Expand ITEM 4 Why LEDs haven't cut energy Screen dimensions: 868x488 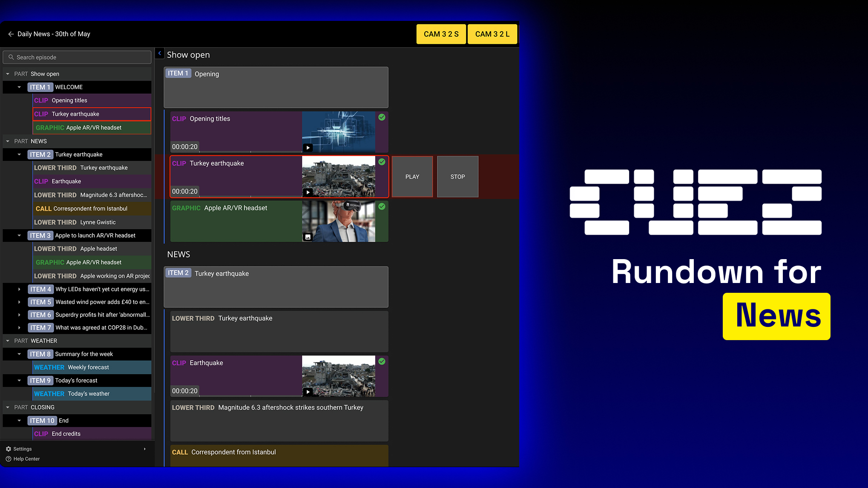pyautogui.click(x=19, y=289)
